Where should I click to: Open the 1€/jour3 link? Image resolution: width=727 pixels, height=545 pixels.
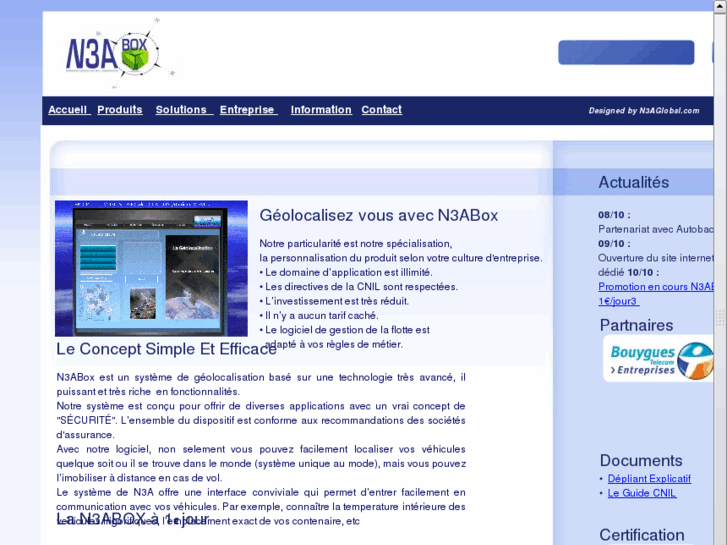[x=619, y=301]
